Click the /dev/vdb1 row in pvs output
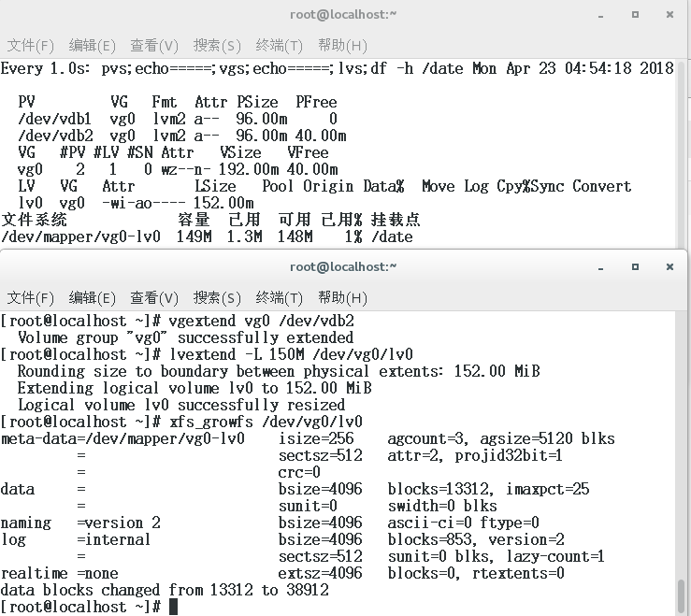The height and width of the screenshot is (616, 691). 178,119
